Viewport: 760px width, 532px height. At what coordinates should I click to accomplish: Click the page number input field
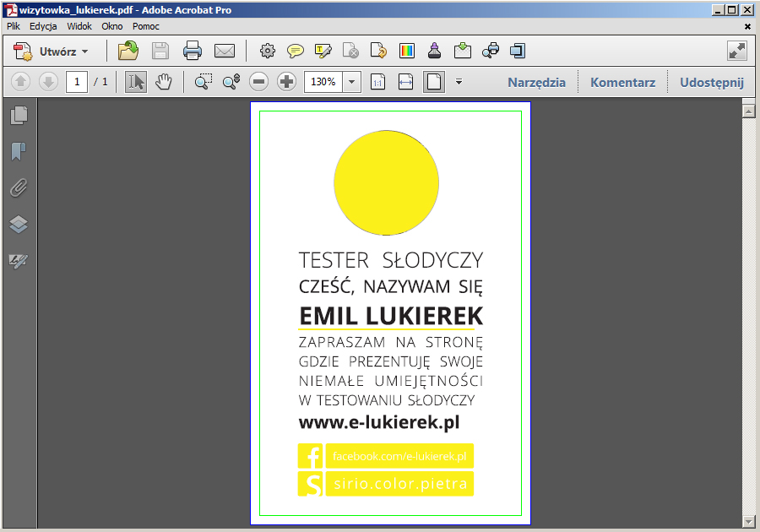[77, 82]
